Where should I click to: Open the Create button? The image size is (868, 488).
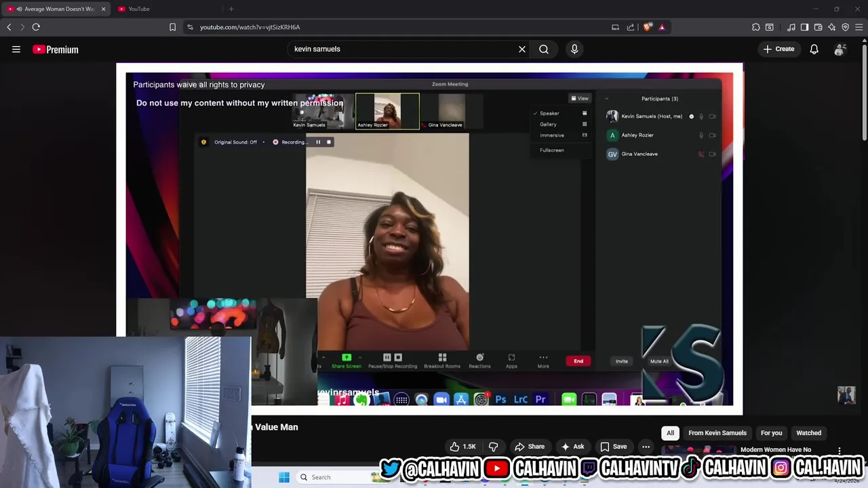click(x=778, y=49)
